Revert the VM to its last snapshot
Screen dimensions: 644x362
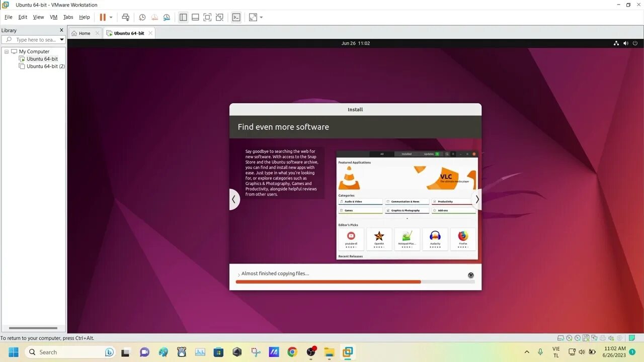(154, 17)
